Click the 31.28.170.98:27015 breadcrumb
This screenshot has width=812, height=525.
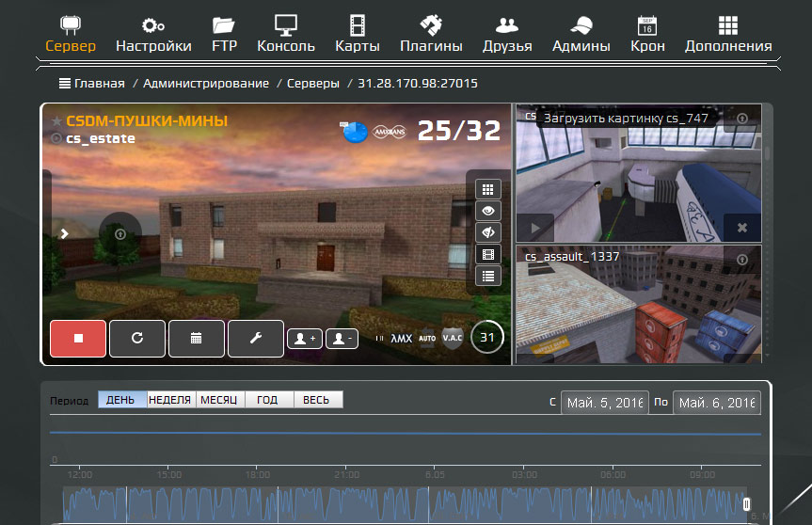tap(418, 84)
